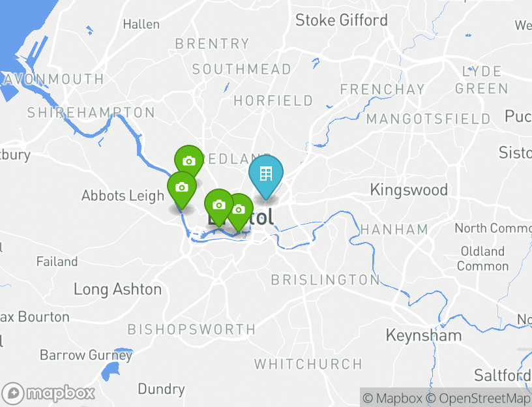The height and width of the screenshot is (407, 532).
Task: Click the Mangotsfield district label
Action: (x=428, y=119)
